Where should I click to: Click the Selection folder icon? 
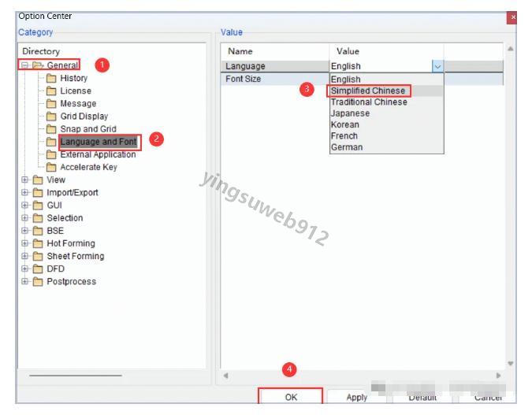(38, 218)
